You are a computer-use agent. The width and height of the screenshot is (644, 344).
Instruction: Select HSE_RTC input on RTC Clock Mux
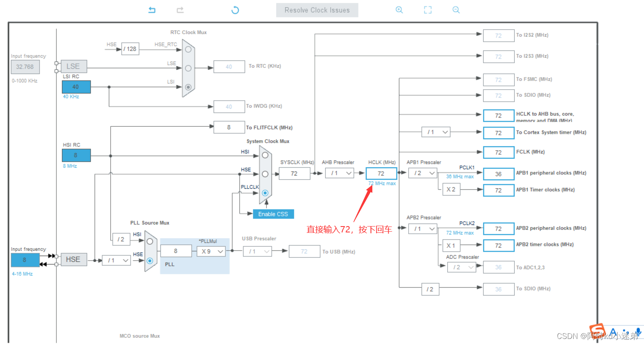tap(188, 49)
